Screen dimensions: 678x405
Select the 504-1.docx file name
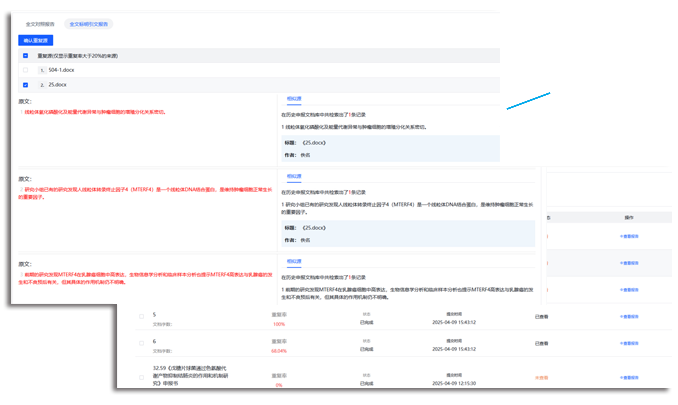click(x=61, y=70)
